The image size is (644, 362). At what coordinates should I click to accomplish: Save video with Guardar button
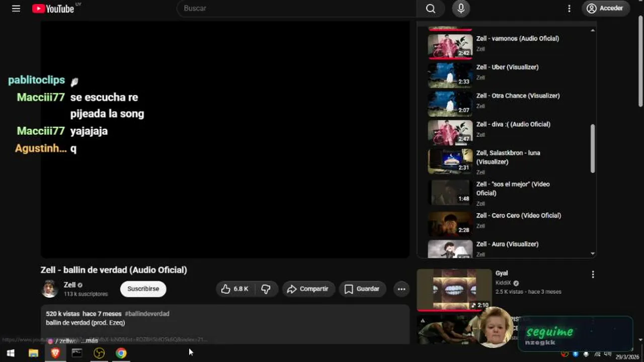coord(362,289)
